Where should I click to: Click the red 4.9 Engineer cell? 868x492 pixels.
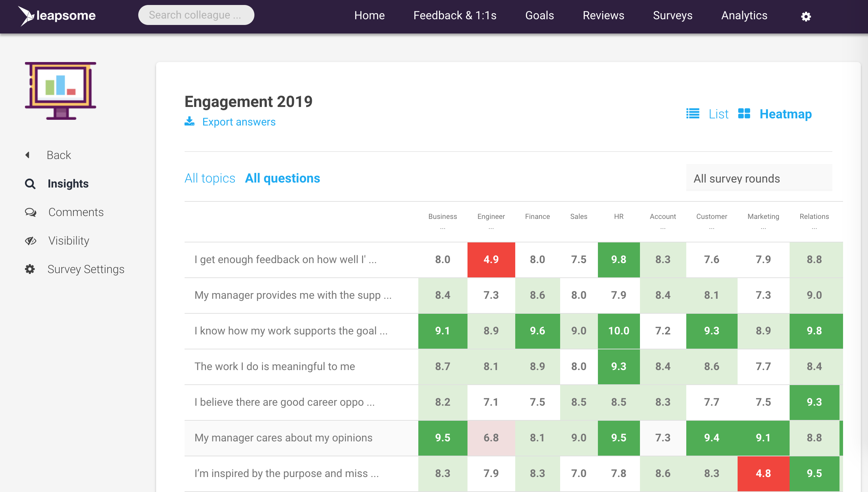[491, 260]
